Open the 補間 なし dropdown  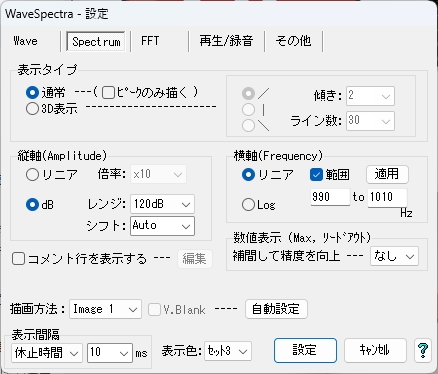tap(394, 256)
